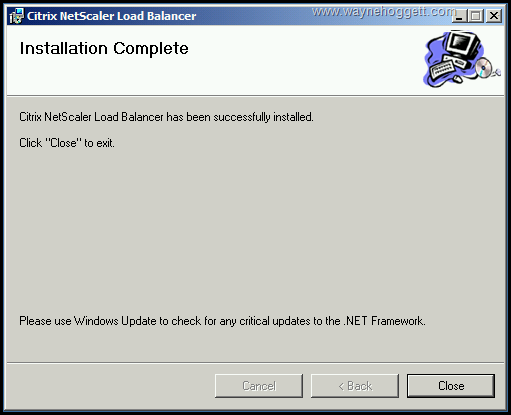Click the successfully installed message text
The width and height of the screenshot is (511, 415).
pyautogui.click(x=166, y=117)
